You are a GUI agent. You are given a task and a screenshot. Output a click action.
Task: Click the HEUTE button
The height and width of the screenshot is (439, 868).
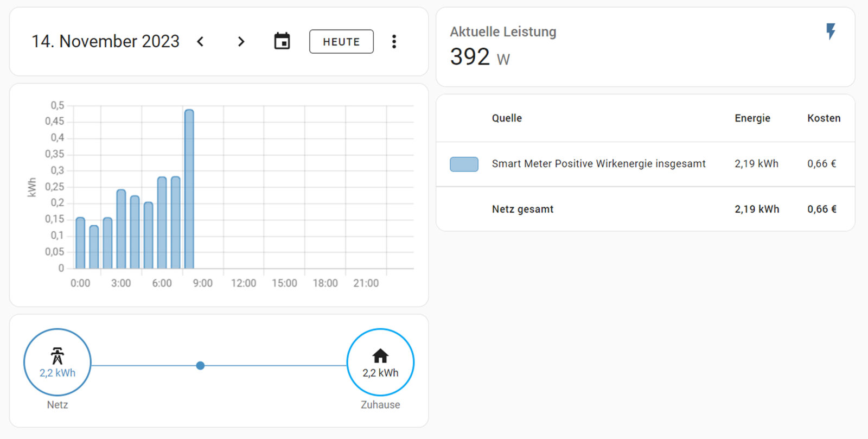341,42
